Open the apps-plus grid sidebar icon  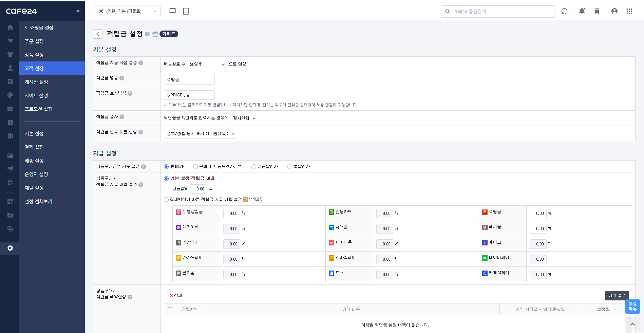(10, 202)
